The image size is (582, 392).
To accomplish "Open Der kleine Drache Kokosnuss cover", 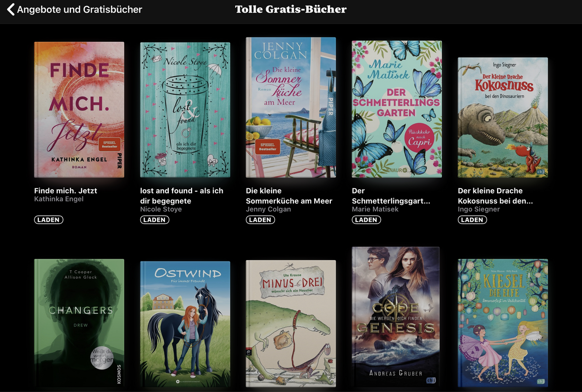I will point(503,117).
